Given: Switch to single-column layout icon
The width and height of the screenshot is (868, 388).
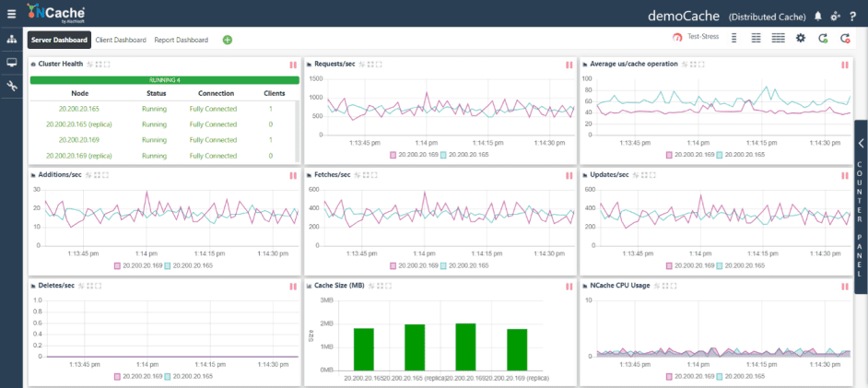Looking at the screenshot, I should pyautogui.click(x=734, y=38).
